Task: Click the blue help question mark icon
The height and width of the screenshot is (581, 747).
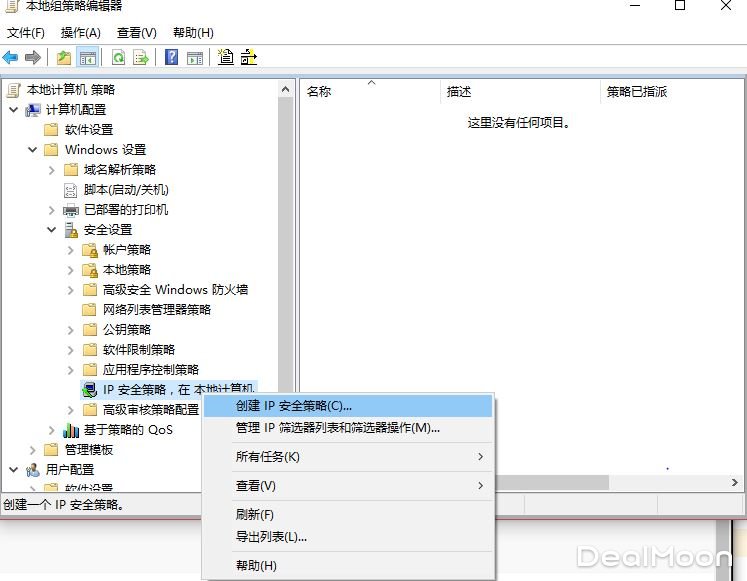Action: click(171, 57)
